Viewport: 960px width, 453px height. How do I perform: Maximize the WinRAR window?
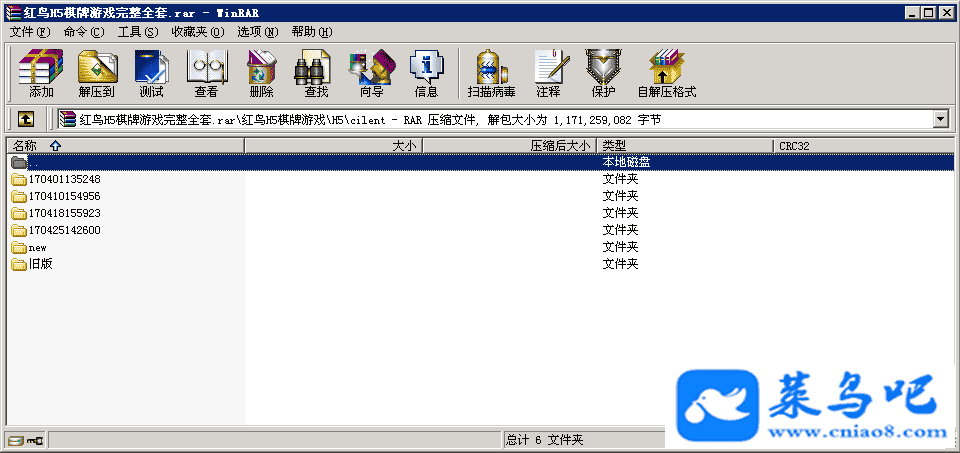coord(930,13)
